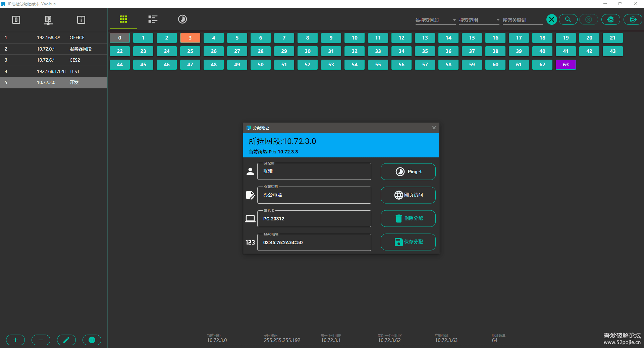Edit subnet with the pencil button
The image size is (644, 348).
[x=66, y=340]
